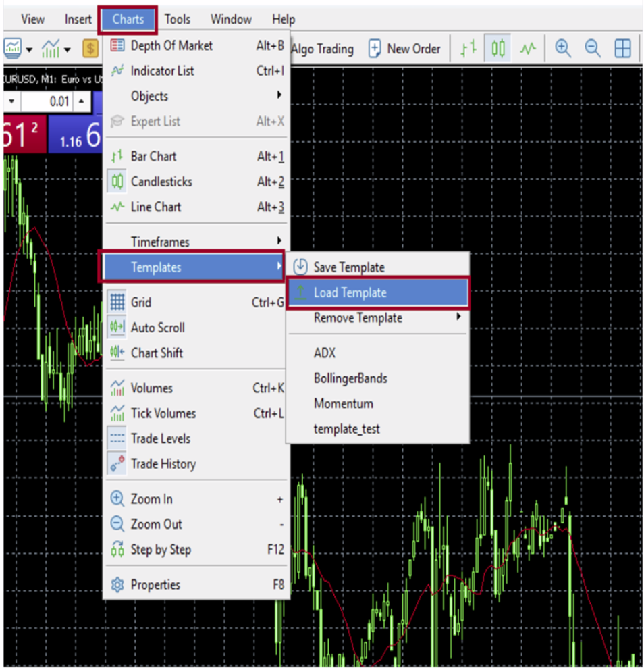Viewport: 644px width, 670px height.
Task: Select the bar chart toolbar icon
Action: click(468, 49)
